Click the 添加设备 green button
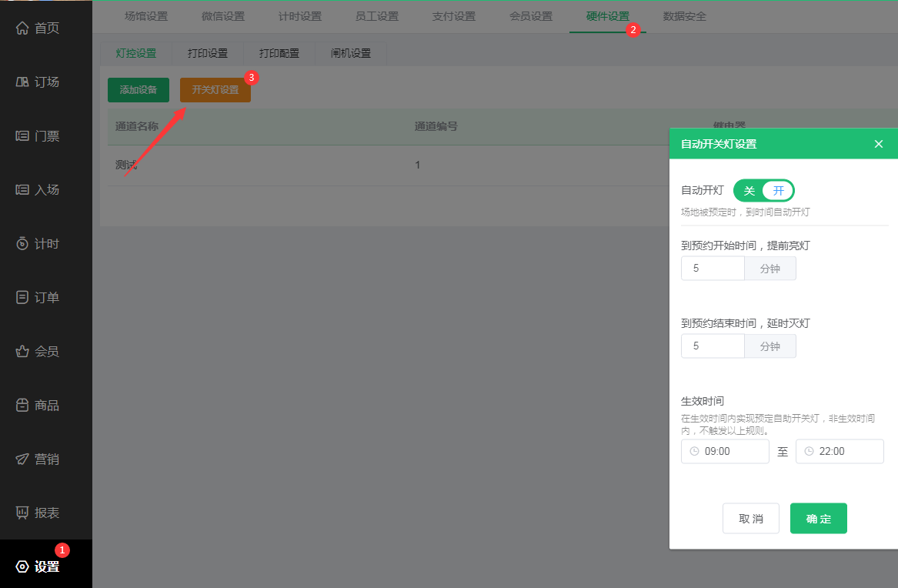 138,89
